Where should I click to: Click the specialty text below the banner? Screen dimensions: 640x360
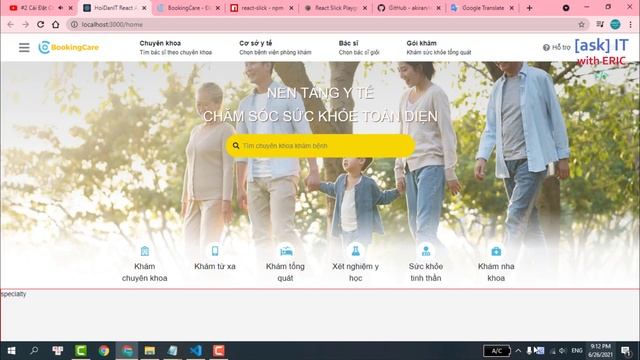(13, 294)
